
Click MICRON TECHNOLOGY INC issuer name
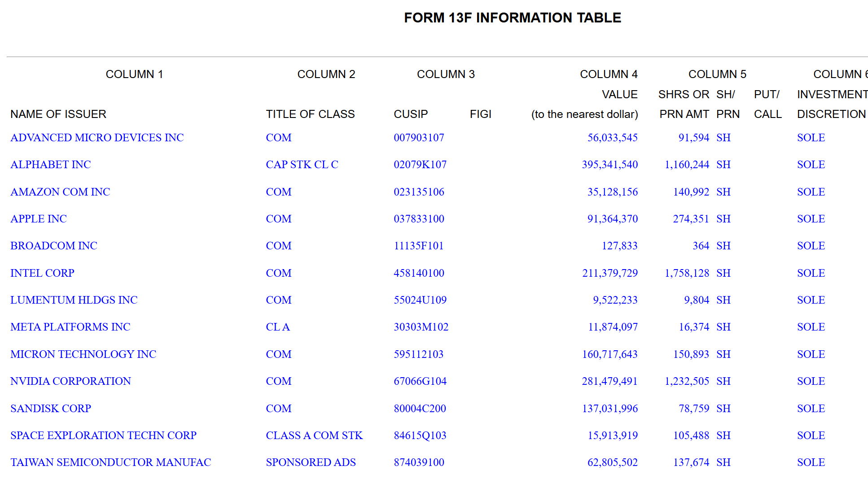pos(83,354)
